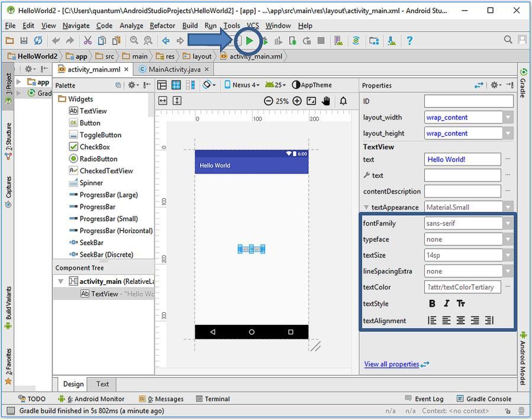This screenshot has width=532, height=420.
Task: Click the ID input field
Action: [x=468, y=101]
